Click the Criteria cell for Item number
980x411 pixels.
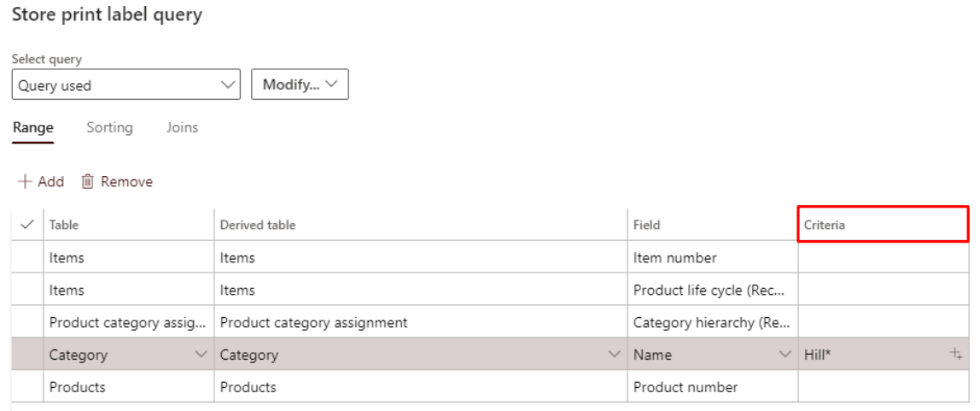tap(884, 257)
